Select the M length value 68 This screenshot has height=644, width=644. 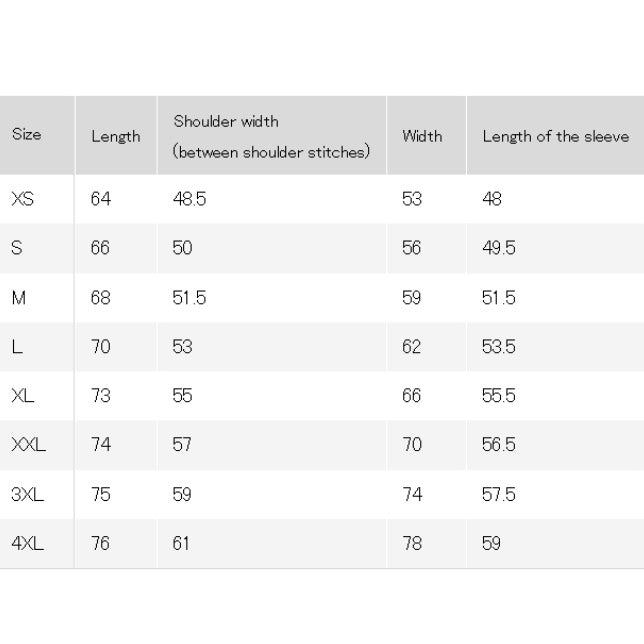101,298
